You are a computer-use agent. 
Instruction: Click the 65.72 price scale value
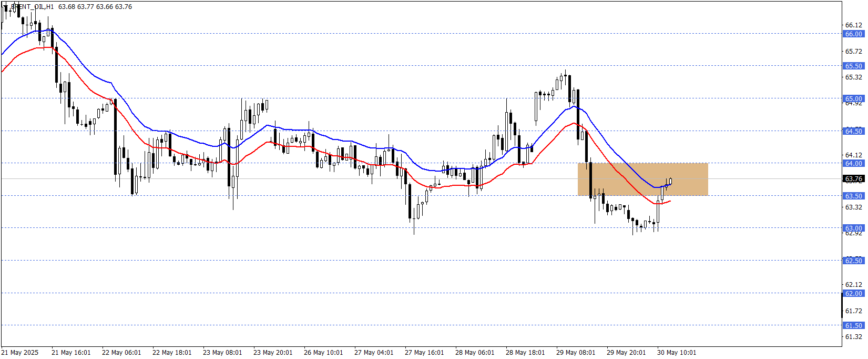(x=853, y=51)
